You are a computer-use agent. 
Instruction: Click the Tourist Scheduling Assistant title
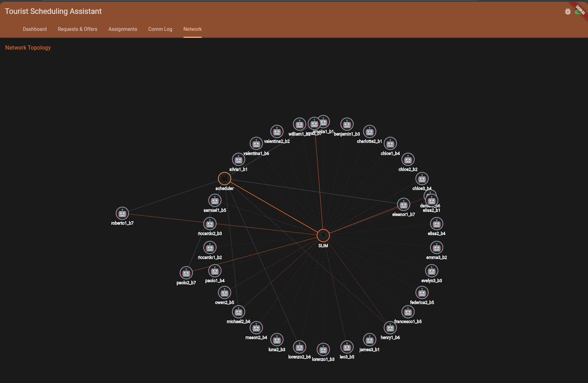pos(53,11)
